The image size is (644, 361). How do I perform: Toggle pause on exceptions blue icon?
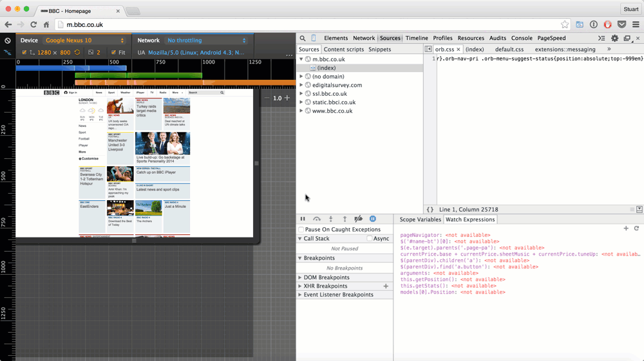[x=372, y=219]
